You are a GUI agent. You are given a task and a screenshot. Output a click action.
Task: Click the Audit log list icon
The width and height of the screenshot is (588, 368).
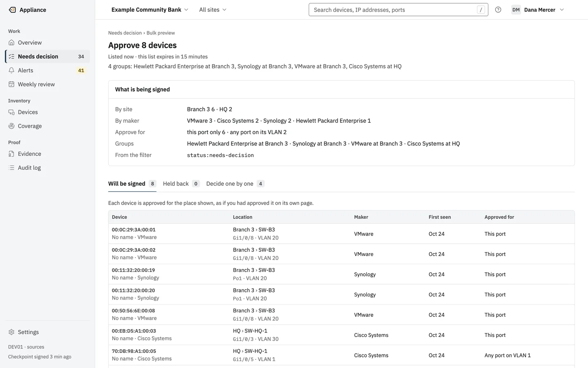coord(11,168)
